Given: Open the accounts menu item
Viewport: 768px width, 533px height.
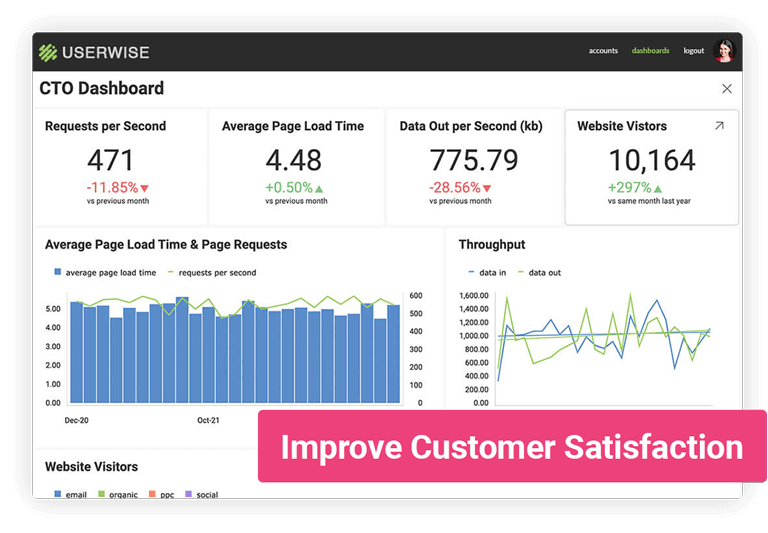Looking at the screenshot, I should point(603,51).
